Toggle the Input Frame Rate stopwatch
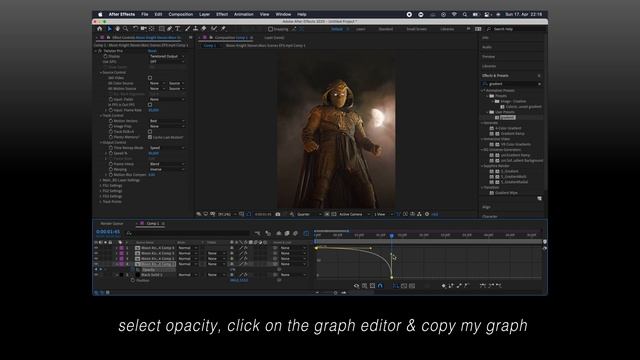 pyautogui.click(x=111, y=110)
